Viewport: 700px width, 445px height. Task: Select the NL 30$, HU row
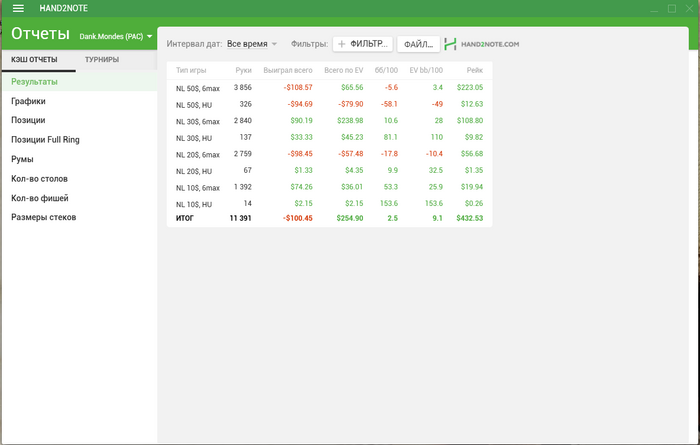point(329,137)
